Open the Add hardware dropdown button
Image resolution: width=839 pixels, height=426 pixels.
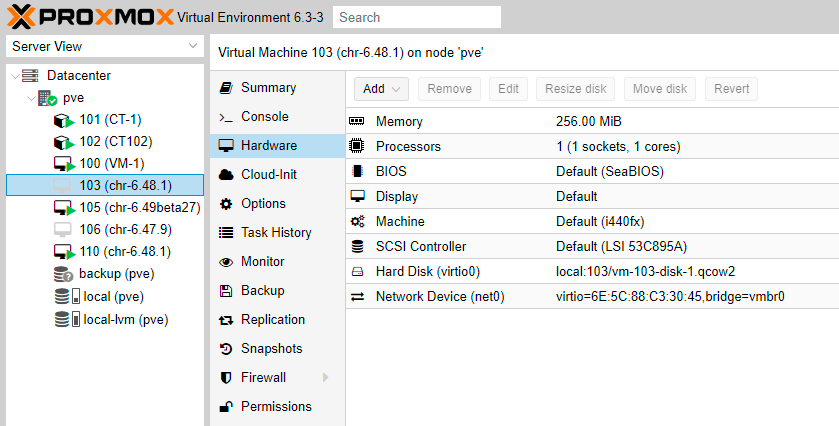pyautogui.click(x=384, y=89)
